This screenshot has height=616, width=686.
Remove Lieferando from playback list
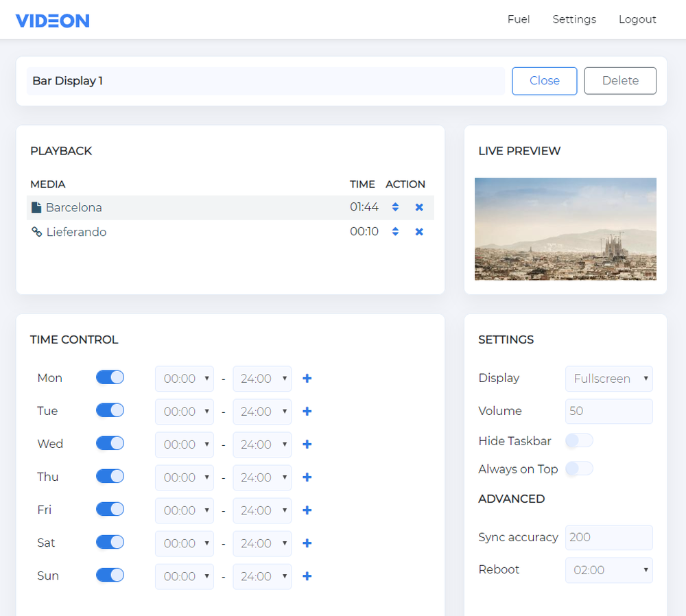(x=419, y=231)
